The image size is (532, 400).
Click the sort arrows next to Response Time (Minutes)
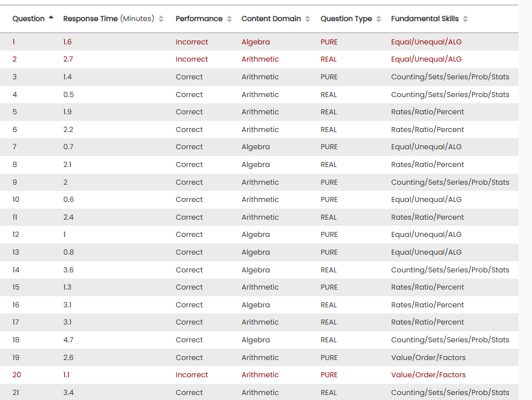click(161, 19)
